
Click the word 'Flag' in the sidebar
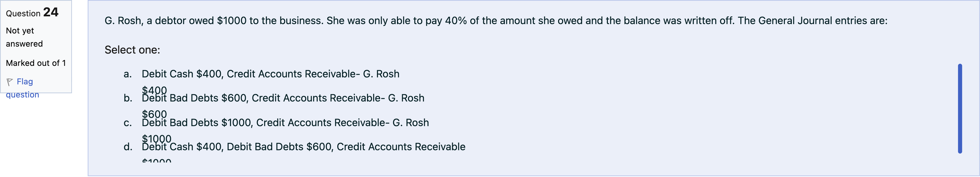pyautogui.click(x=25, y=81)
